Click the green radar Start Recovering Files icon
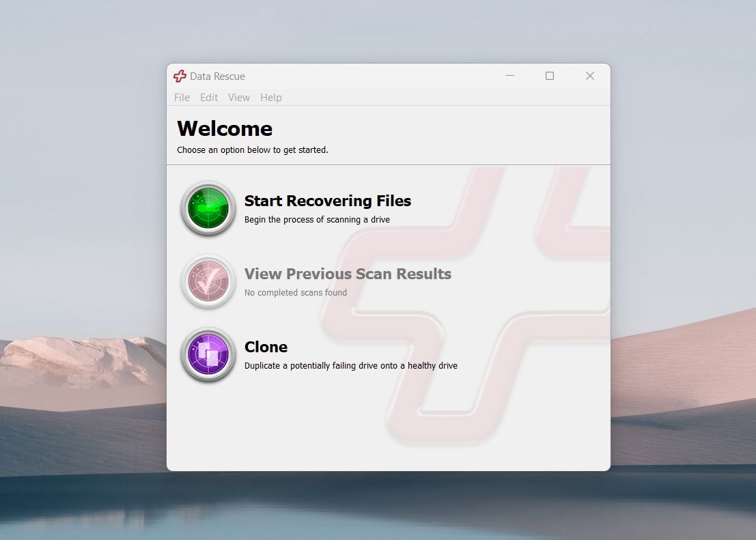The width and height of the screenshot is (756, 540). coord(208,208)
